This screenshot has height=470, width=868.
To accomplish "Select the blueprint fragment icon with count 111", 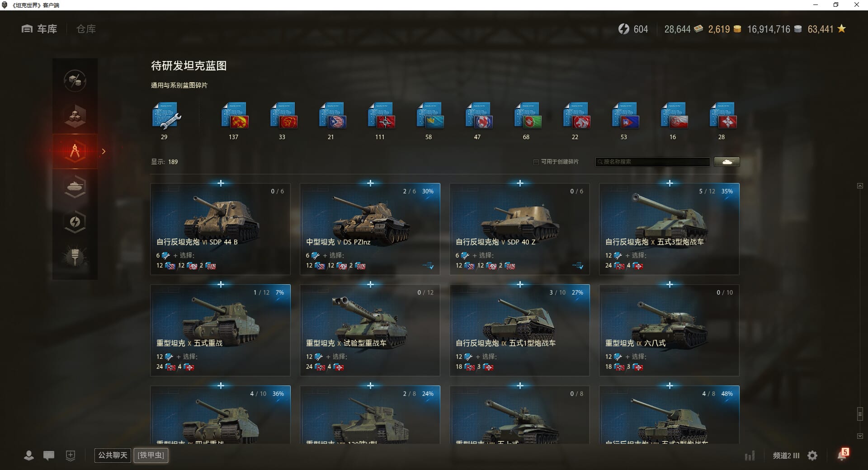I will 381,116.
